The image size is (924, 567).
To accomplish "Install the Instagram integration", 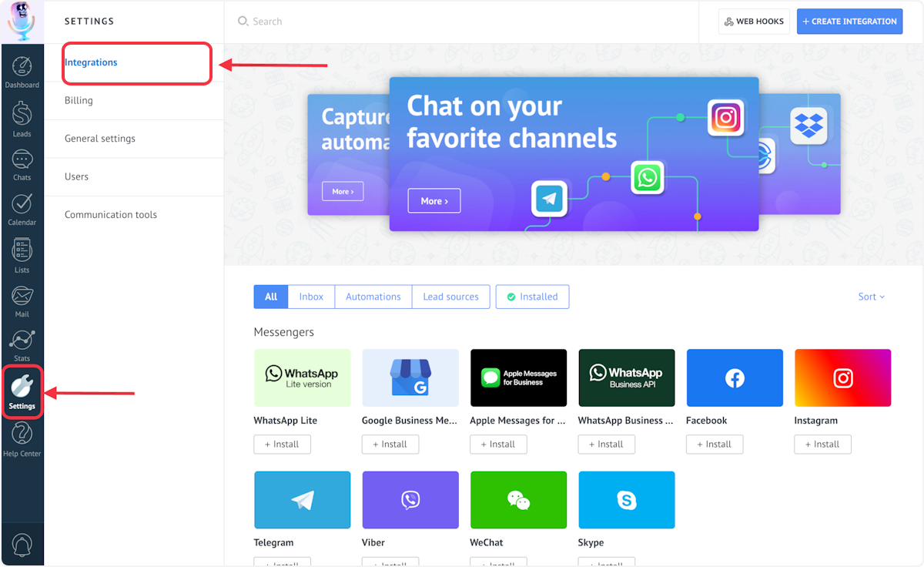I will click(x=822, y=445).
